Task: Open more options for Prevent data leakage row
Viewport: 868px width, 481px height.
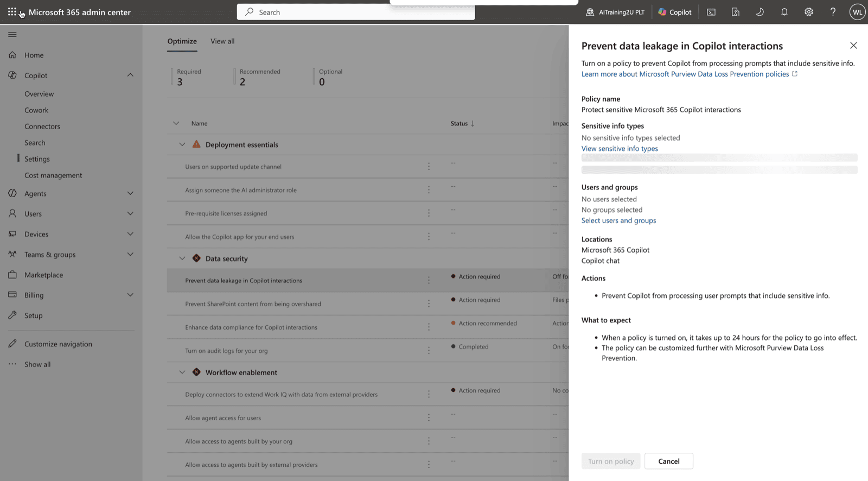Action: [x=429, y=281]
